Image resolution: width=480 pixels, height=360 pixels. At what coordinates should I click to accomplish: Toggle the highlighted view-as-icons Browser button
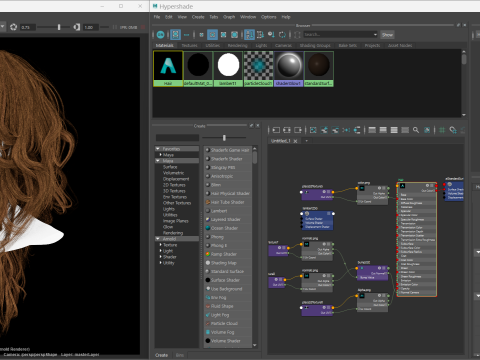(175, 35)
